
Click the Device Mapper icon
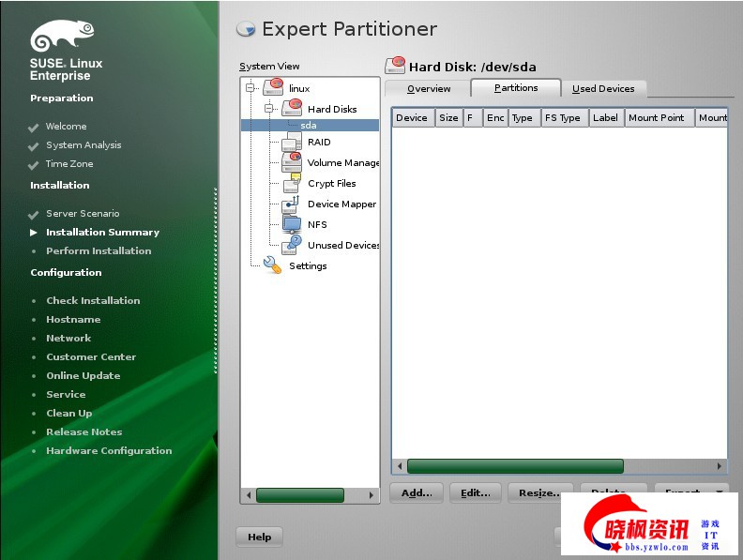pyautogui.click(x=292, y=204)
